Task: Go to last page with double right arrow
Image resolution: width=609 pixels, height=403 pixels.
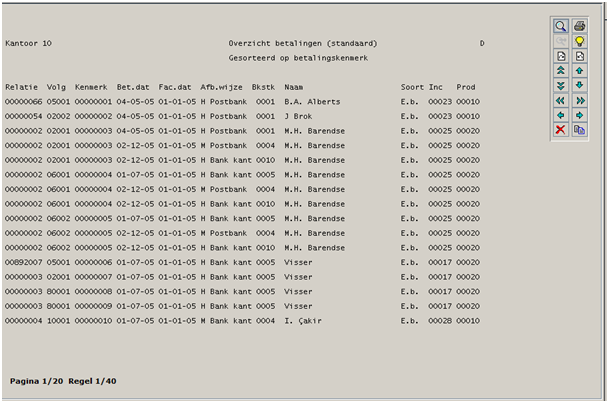Action: pos(579,101)
